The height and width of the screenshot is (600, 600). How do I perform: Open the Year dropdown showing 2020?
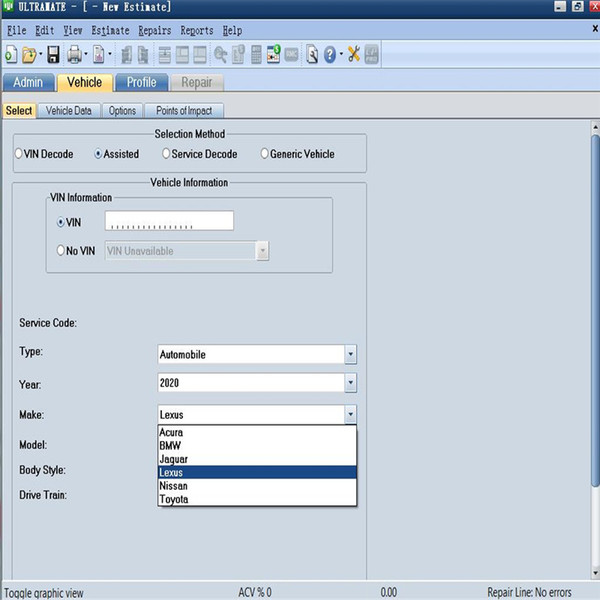(350, 383)
